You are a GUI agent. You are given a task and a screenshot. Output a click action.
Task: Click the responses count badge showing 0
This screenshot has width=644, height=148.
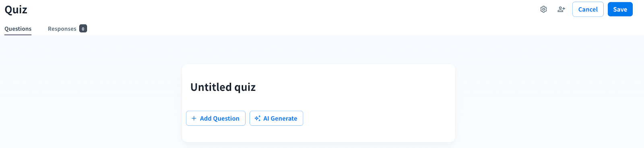[83, 29]
